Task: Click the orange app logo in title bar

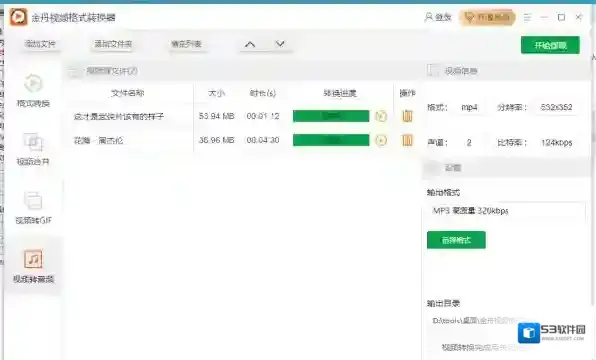Action: (18, 17)
